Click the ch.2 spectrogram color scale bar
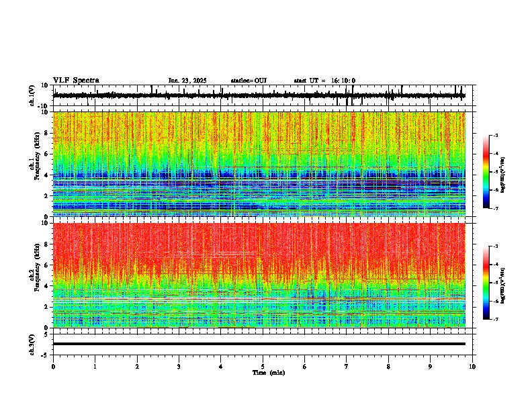532x411 pixels. (x=486, y=283)
